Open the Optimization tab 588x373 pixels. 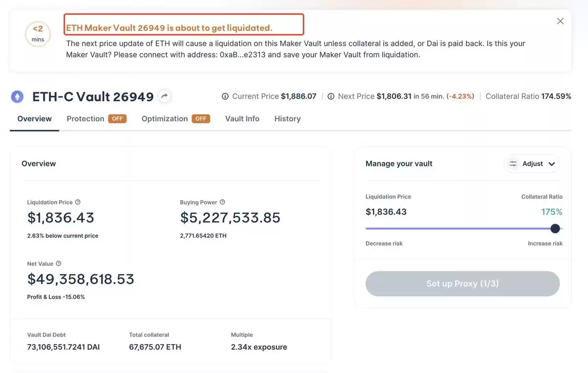(x=165, y=119)
